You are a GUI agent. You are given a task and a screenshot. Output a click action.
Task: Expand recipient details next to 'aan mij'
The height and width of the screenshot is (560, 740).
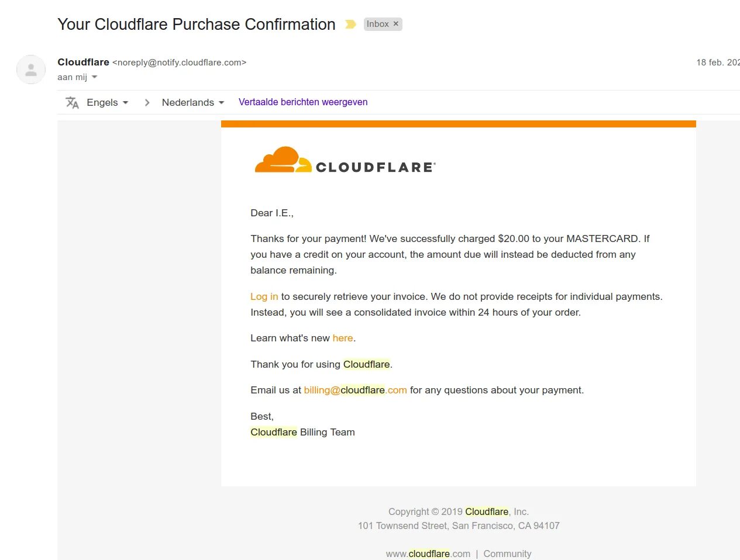coord(95,77)
